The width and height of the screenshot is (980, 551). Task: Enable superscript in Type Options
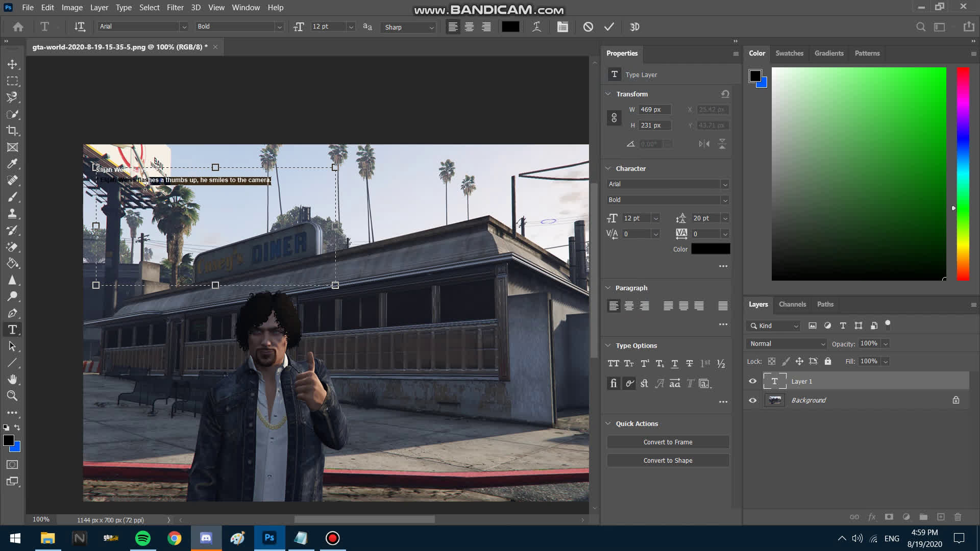pos(645,363)
